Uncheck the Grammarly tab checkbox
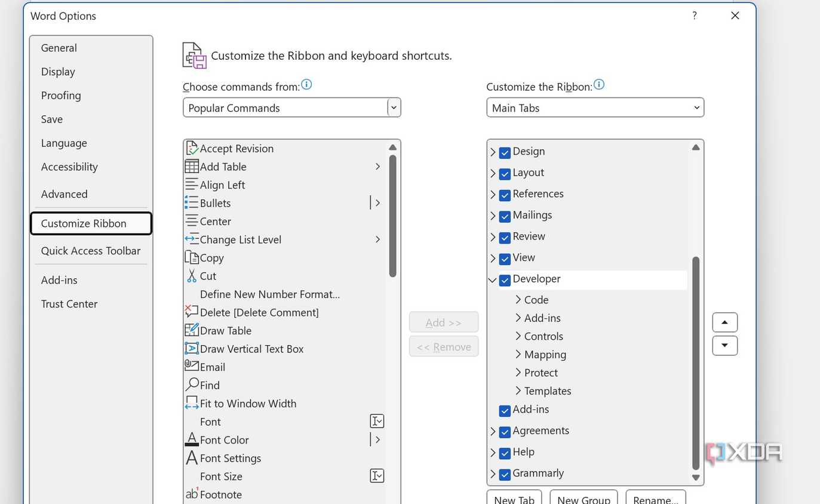 505,474
